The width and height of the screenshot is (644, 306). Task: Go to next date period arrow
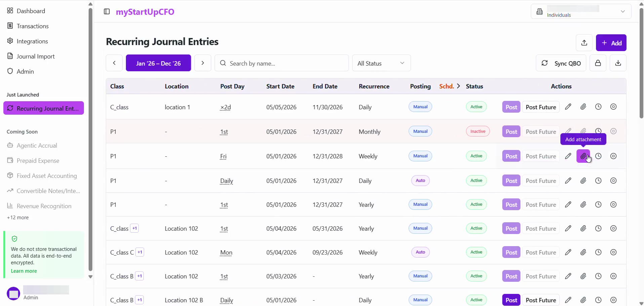203,63
